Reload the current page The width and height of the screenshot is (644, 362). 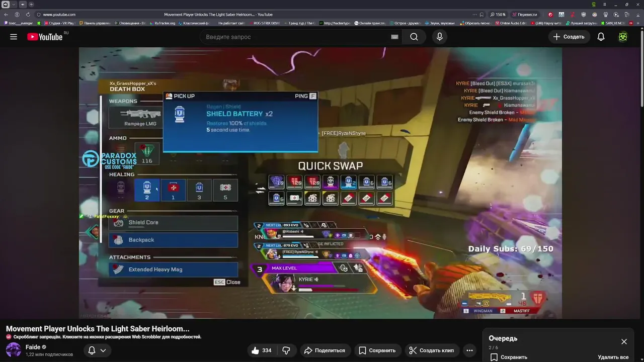28,15
